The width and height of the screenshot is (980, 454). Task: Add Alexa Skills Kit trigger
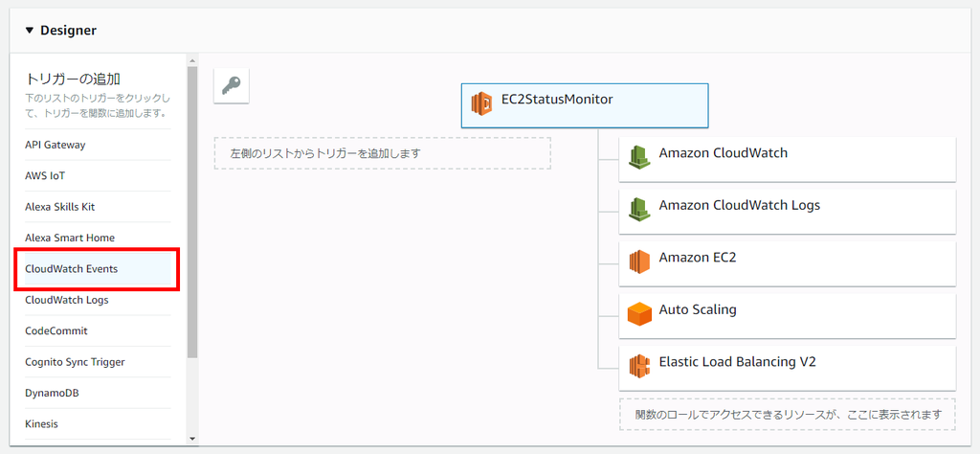click(x=60, y=207)
